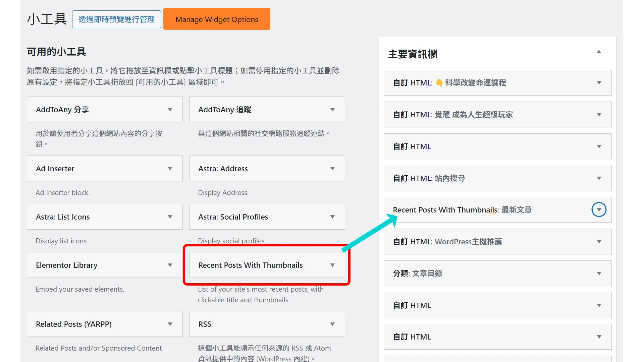
Task: Click description 'Display list icons.'
Action: pyautogui.click(x=62, y=241)
